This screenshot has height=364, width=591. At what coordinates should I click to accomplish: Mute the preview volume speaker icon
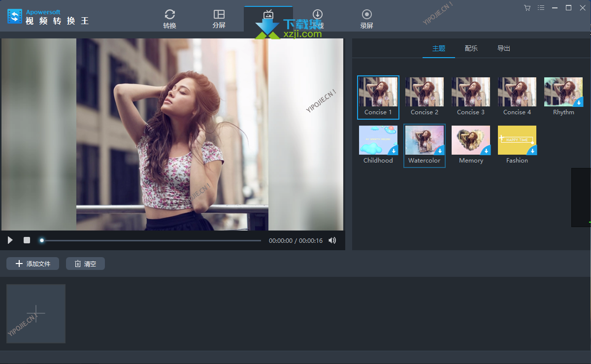pyautogui.click(x=332, y=240)
